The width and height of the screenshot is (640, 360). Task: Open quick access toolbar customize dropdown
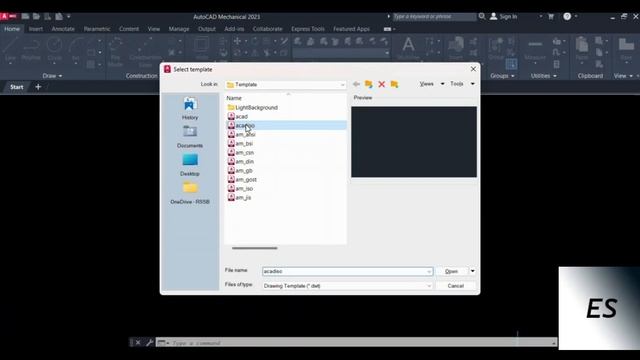69,16
